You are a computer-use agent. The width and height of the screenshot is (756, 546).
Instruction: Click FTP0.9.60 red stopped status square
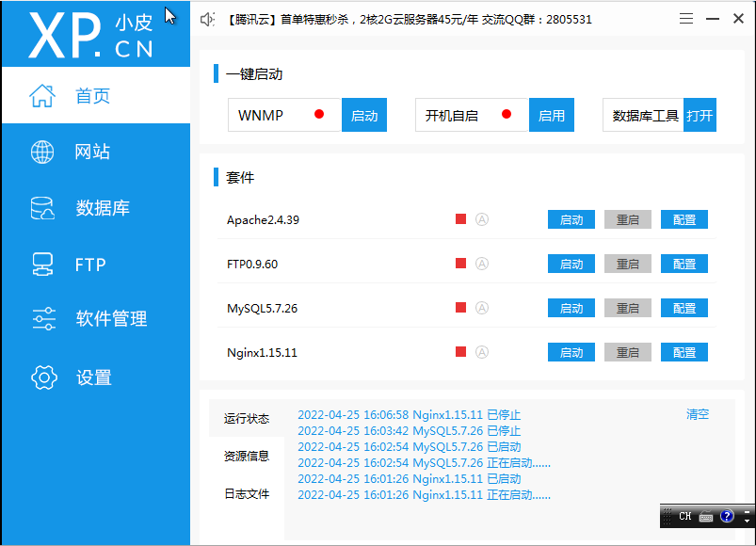[461, 264]
